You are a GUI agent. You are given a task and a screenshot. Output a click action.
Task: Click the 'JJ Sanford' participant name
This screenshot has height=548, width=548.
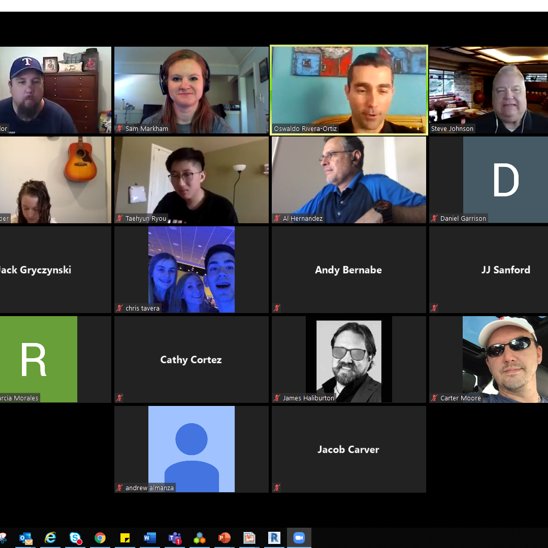[x=506, y=270]
